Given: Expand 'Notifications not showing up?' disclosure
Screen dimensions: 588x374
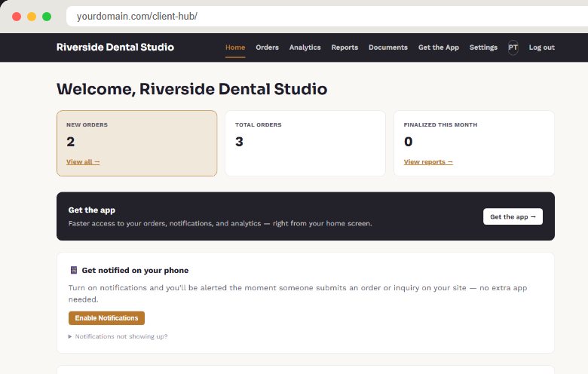Looking at the screenshot, I should coord(118,336).
